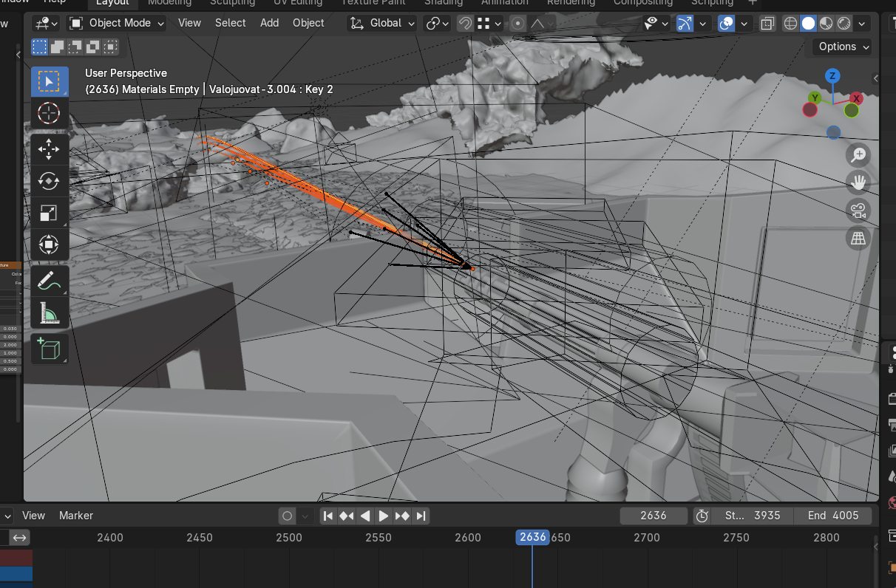
Task: Play the animation forward
Action: (384, 516)
